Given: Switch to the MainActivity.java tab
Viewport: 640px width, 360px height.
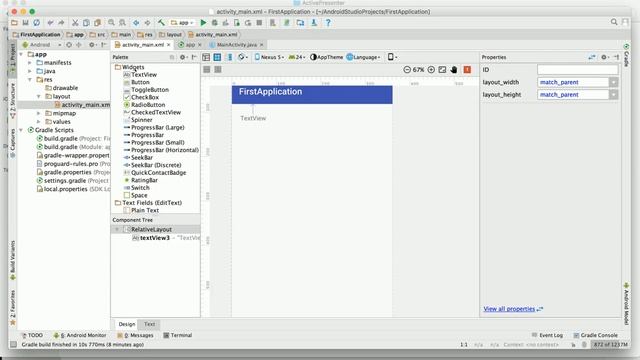Looking at the screenshot, I should click(237, 44).
